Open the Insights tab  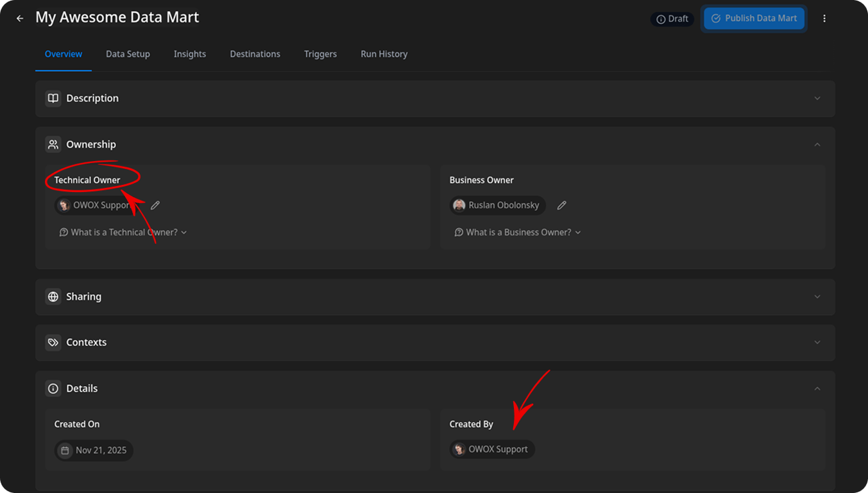pyautogui.click(x=190, y=54)
